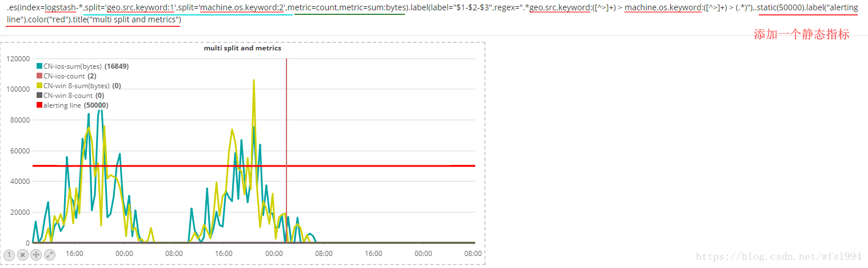Click the 80000 y-axis label

[20, 120]
